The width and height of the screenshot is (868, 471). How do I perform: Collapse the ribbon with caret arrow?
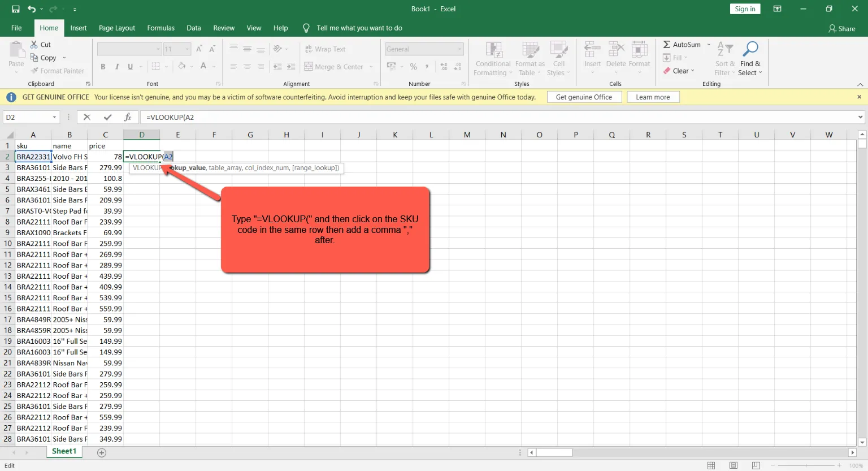[x=860, y=84]
